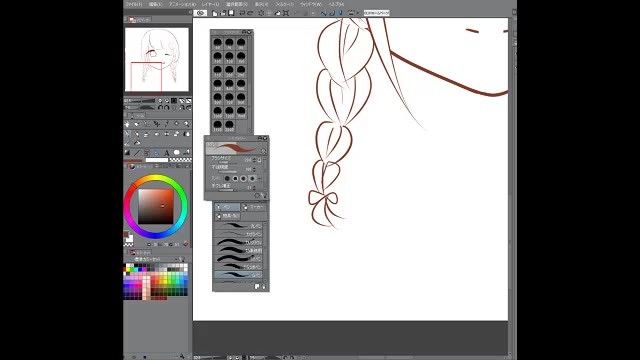Adjust the Navigator zoom slider
This screenshot has width=640, height=360.
point(144,100)
